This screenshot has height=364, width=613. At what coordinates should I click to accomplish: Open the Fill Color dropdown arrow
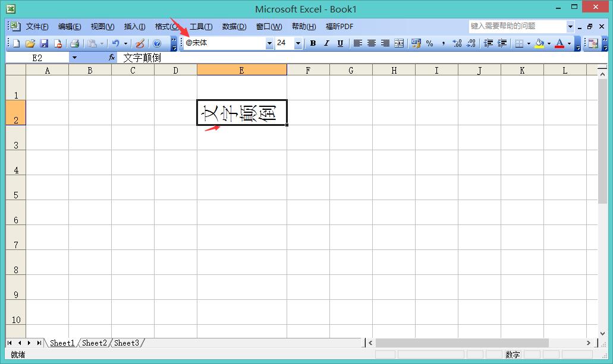click(549, 44)
